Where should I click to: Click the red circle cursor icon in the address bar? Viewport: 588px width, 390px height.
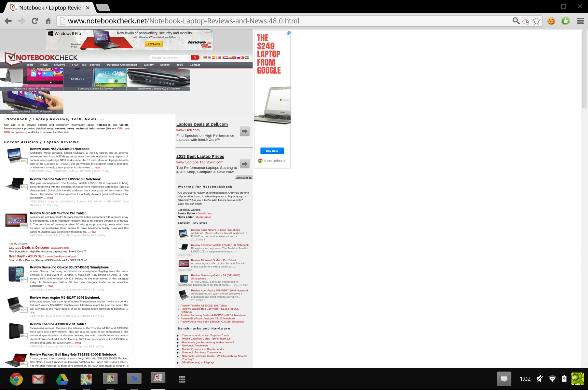click(526, 21)
